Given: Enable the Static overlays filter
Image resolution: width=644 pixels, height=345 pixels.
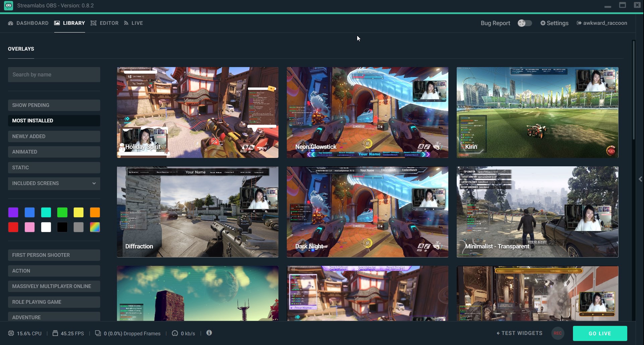Looking at the screenshot, I should pos(54,168).
